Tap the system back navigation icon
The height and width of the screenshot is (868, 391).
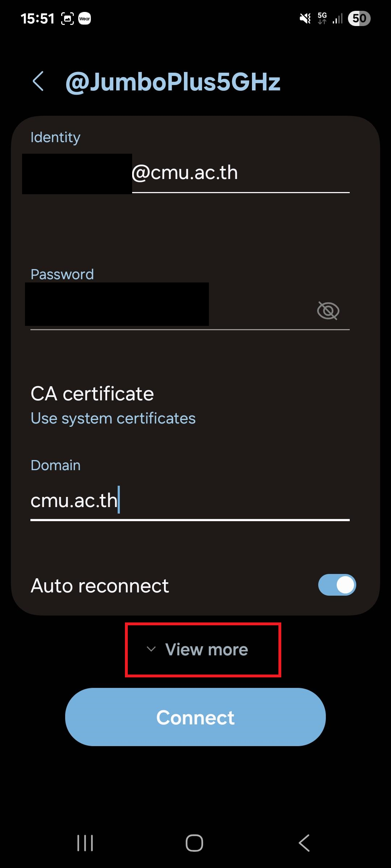(304, 843)
